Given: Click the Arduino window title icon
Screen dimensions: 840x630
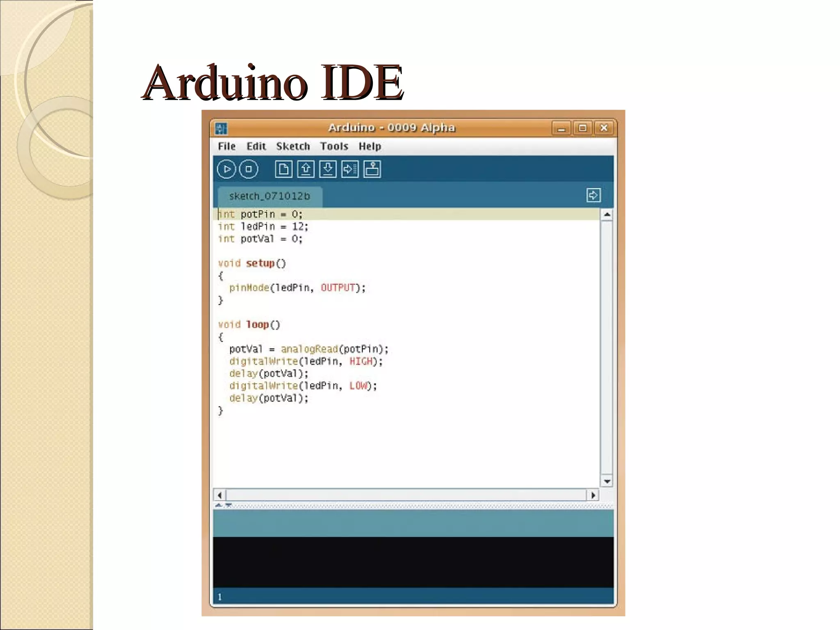Looking at the screenshot, I should pyautogui.click(x=221, y=128).
